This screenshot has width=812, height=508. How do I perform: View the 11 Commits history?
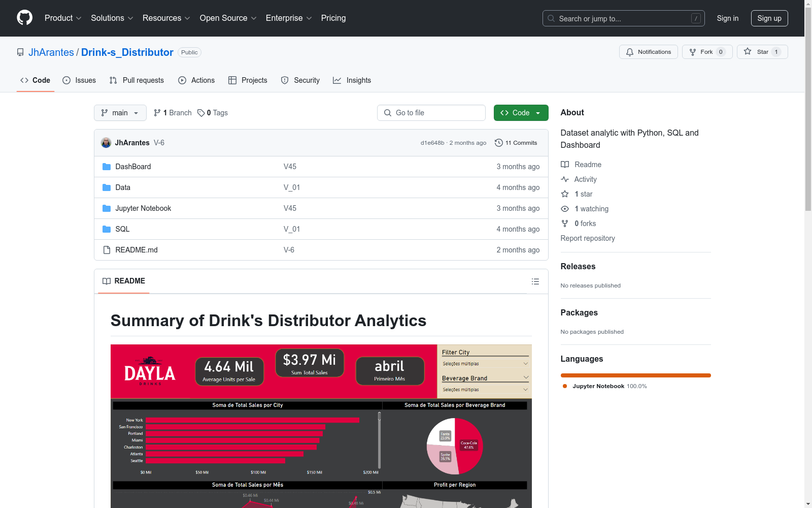pos(516,143)
